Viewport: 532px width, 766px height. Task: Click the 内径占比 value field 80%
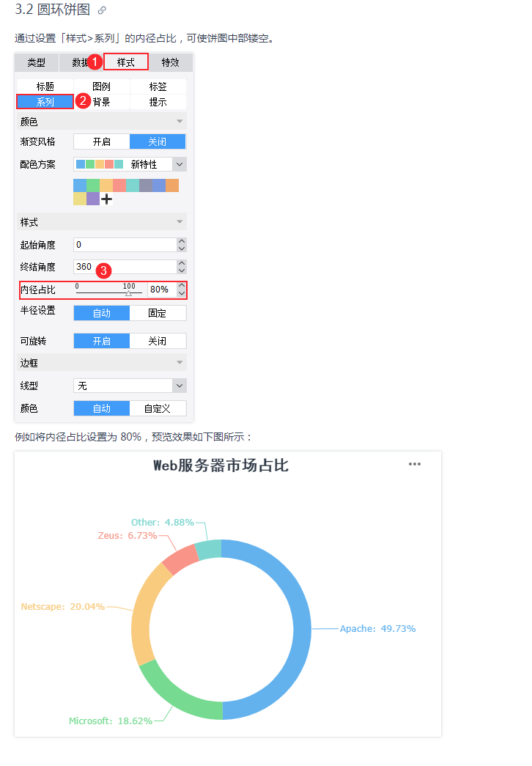(x=162, y=290)
